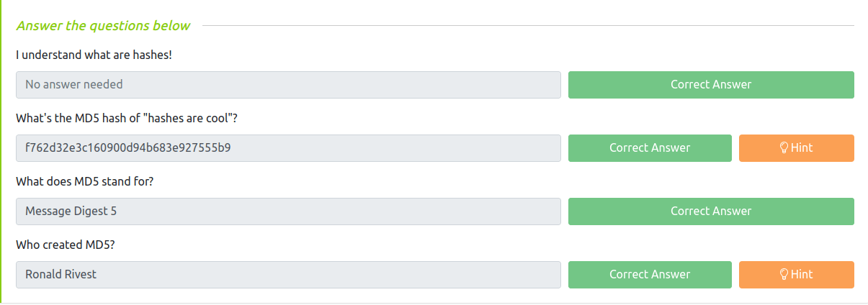This screenshot has height=305, width=868.
Task: Click the "Who created MD5?" question text
Action: 66,245
